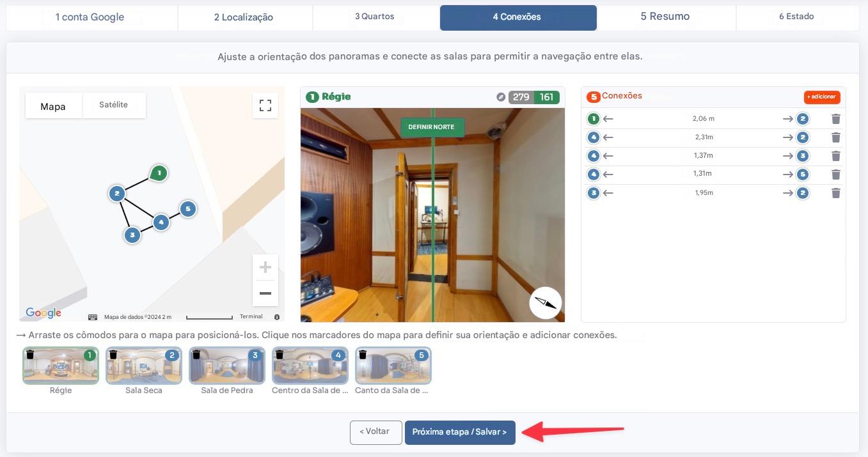Switch map to Mapa view
868x457 pixels.
tap(53, 106)
